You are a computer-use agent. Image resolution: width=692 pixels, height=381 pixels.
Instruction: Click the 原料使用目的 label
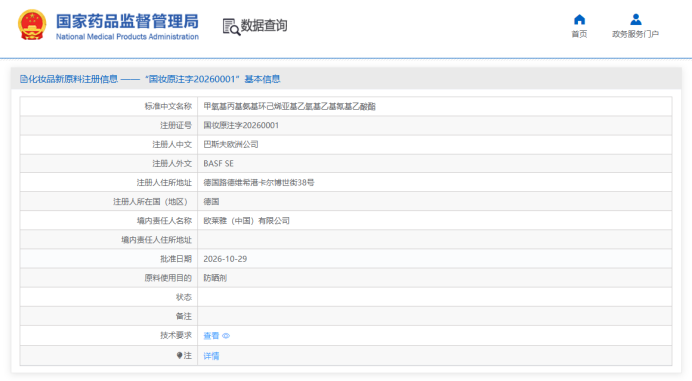tap(168, 278)
